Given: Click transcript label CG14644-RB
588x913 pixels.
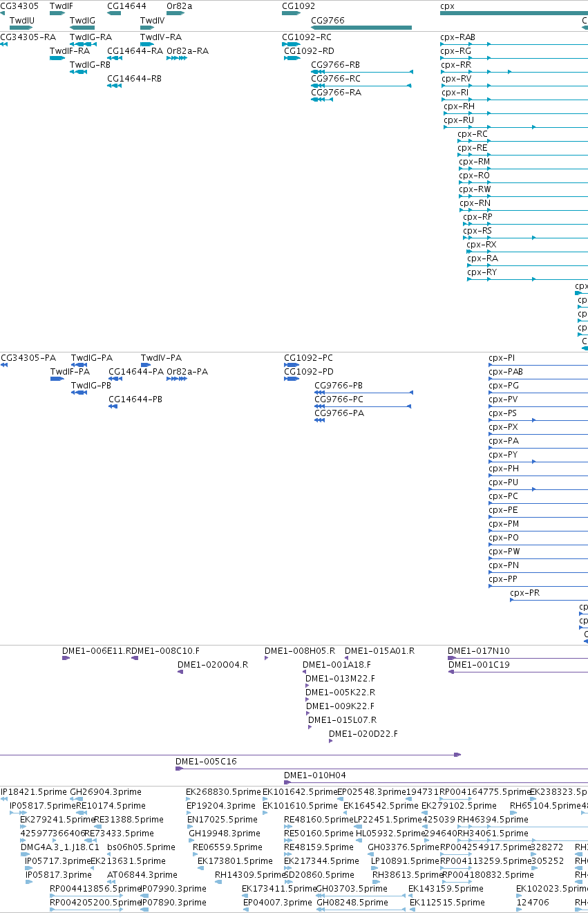Looking at the screenshot, I should click(134, 79).
